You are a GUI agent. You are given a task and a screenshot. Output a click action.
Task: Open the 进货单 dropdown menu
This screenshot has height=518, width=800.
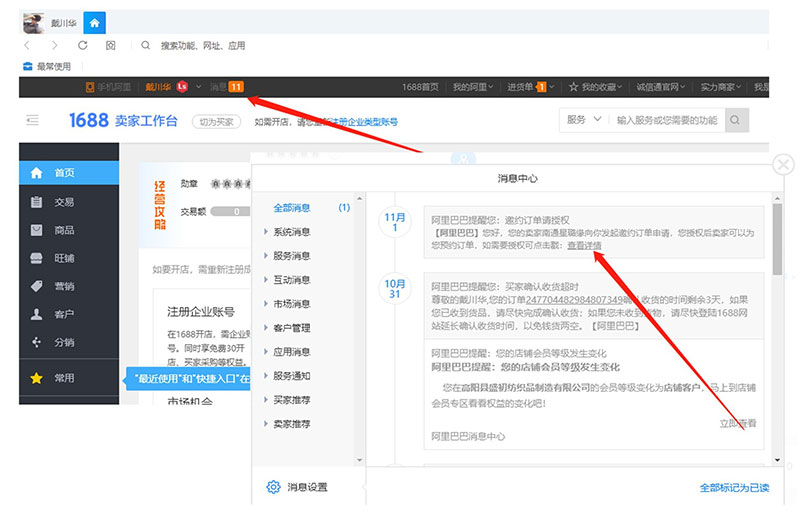(530, 87)
